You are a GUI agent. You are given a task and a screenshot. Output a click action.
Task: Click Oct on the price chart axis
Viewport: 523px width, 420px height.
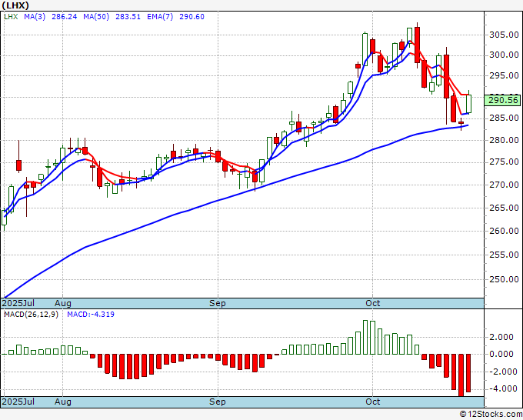click(372, 303)
